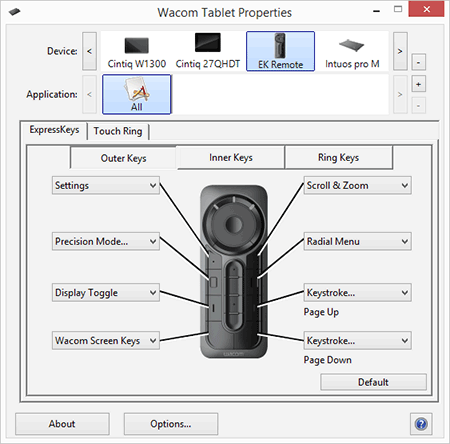Open the Precision Mode dropdown
The image size is (450, 444).
[106, 241]
